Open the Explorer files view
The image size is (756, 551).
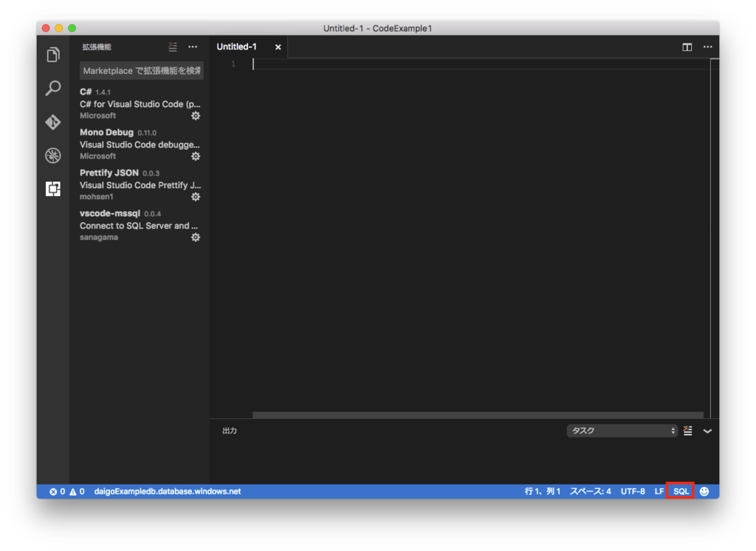click(53, 55)
